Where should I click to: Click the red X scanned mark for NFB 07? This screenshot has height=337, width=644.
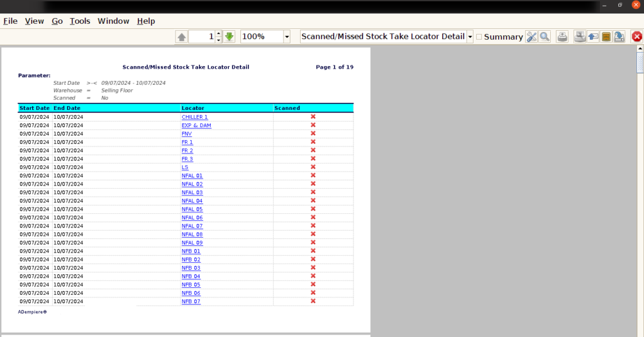click(x=313, y=301)
